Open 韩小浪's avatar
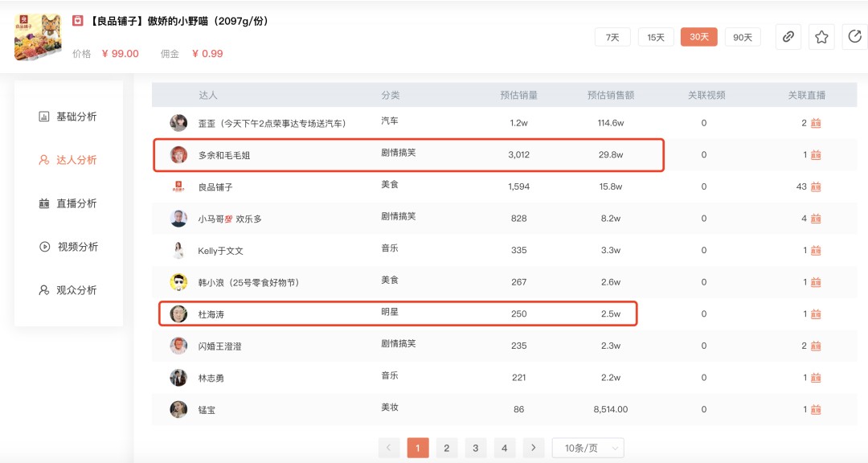This screenshot has height=463, width=868. click(x=178, y=282)
